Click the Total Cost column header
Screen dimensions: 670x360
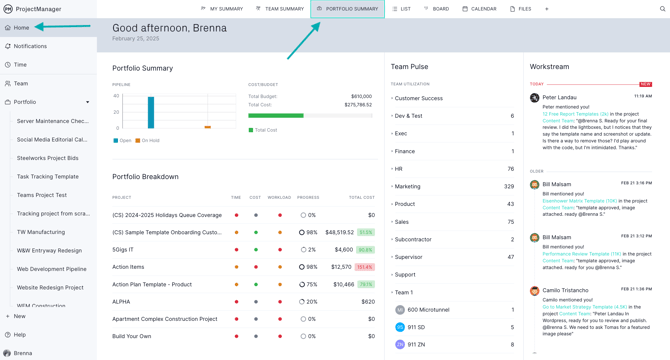(361, 198)
